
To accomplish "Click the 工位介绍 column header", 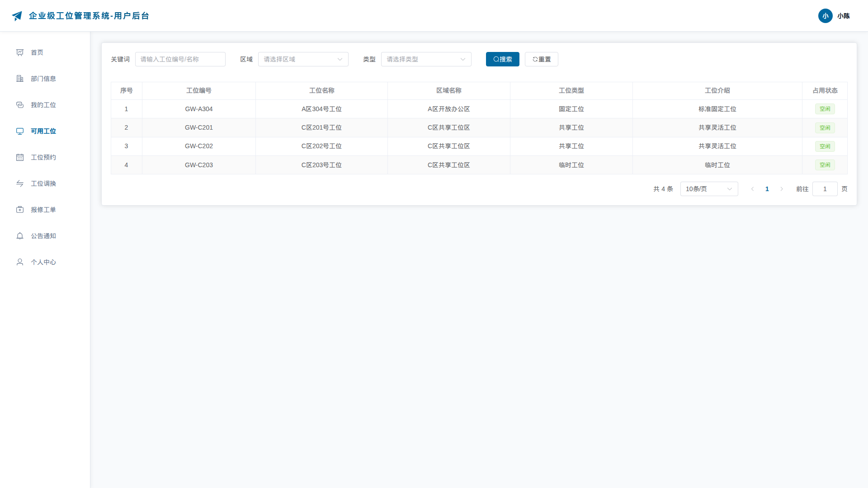I will point(717,90).
